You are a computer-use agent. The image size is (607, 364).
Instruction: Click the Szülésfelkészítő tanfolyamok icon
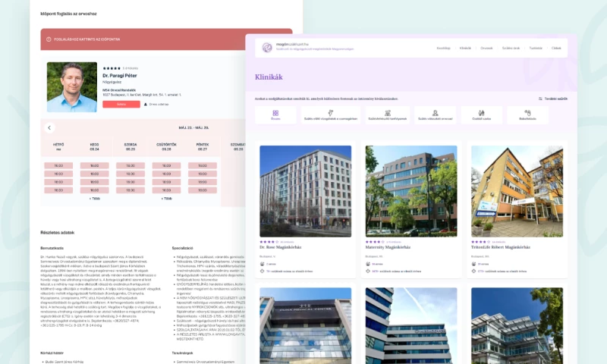point(388,112)
